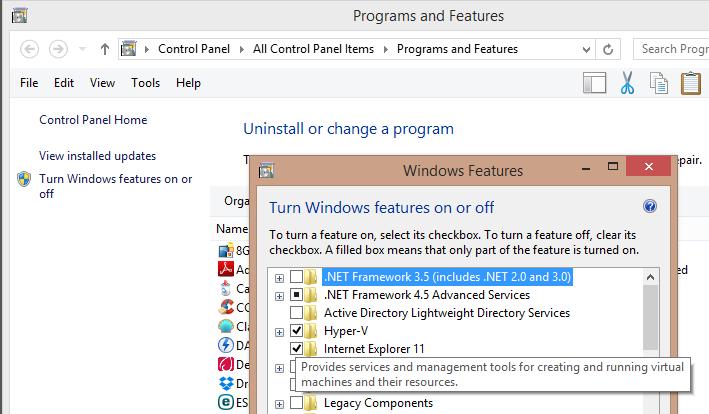Viewport: 709px width, 414px height.
Task: Click the CCleaner program icon
Action: coord(226,307)
